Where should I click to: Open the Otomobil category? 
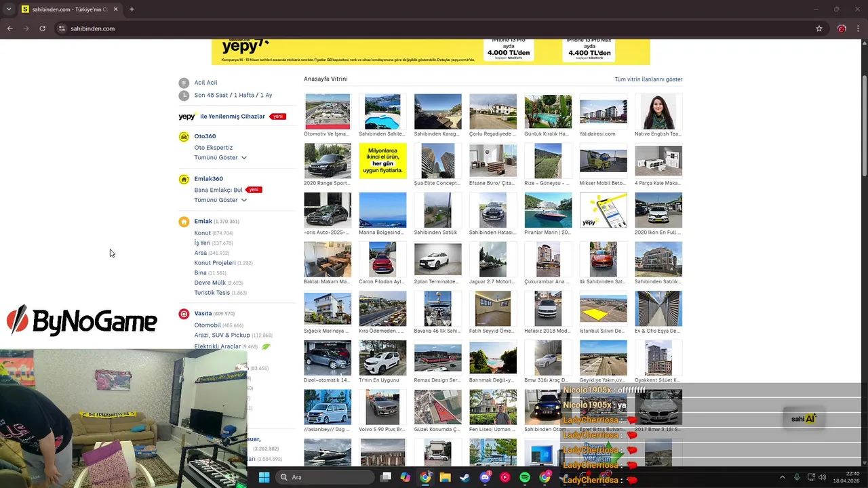[208, 325]
